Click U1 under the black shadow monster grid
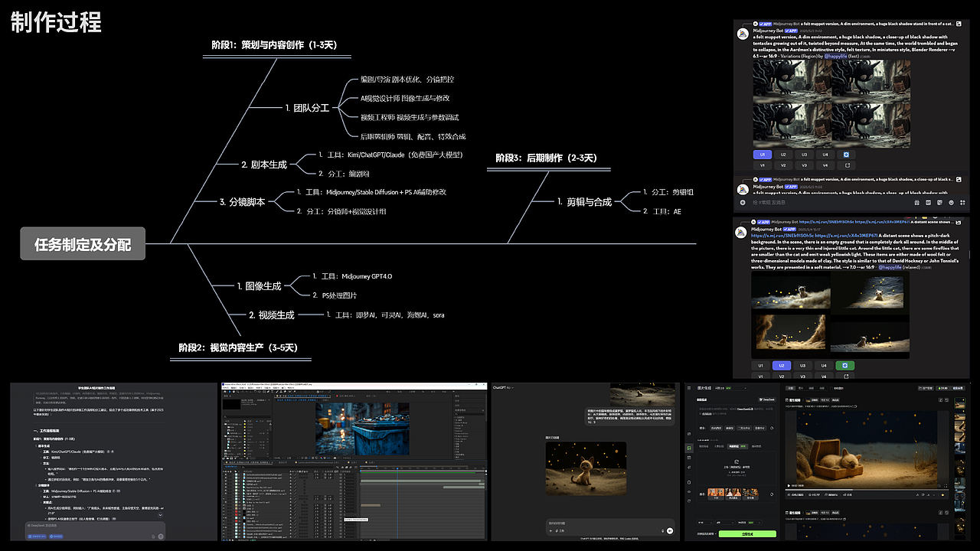The height and width of the screenshot is (551, 980). [x=763, y=154]
